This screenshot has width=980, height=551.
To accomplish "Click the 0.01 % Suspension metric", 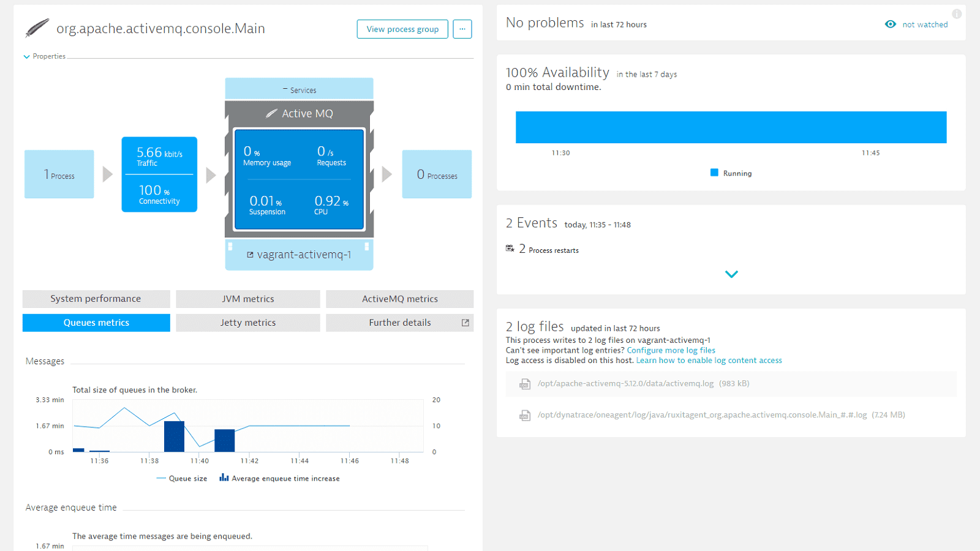I will [x=267, y=205].
